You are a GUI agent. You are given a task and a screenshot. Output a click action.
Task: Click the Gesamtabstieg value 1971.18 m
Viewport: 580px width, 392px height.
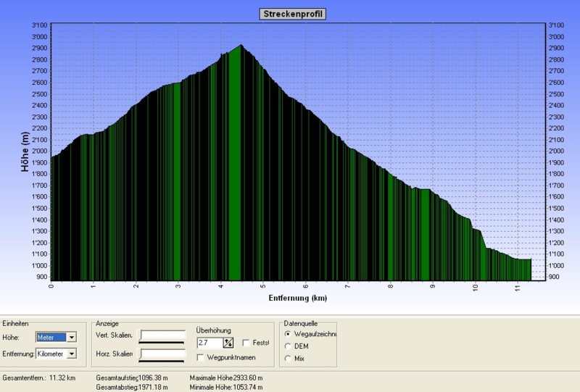click(x=149, y=388)
